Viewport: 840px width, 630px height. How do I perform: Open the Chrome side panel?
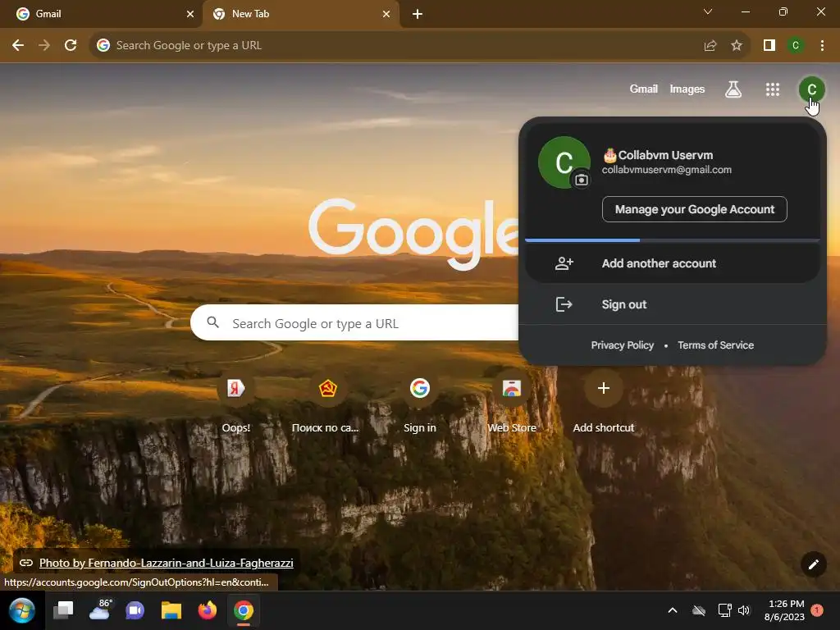pyautogui.click(x=769, y=46)
